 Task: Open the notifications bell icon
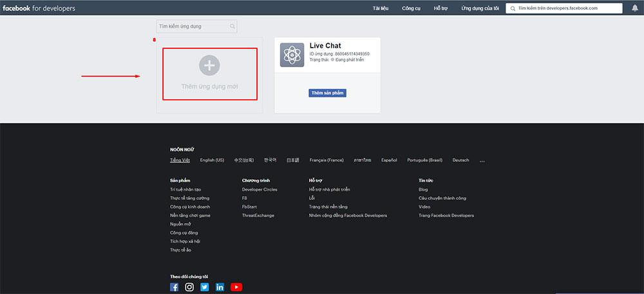[x=634, y=8]
